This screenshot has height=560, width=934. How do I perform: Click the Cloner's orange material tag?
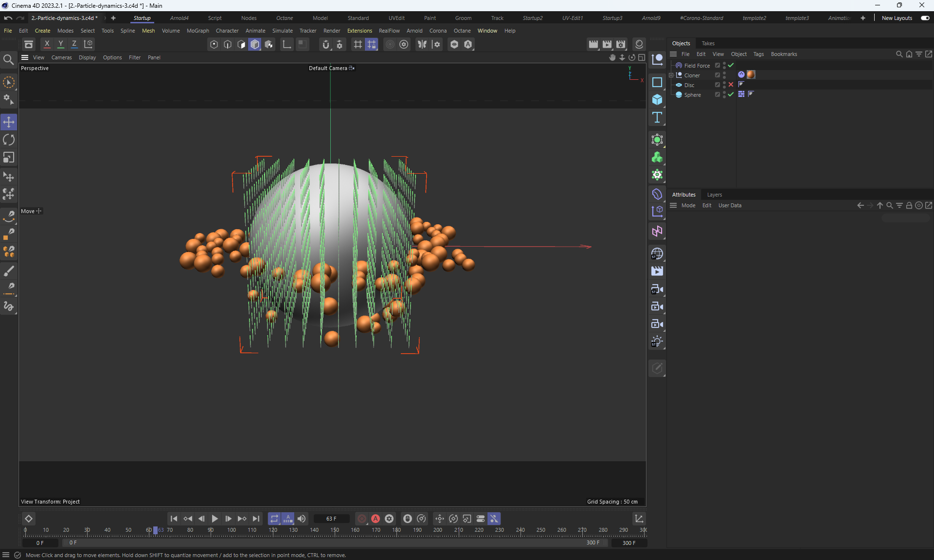751,75
